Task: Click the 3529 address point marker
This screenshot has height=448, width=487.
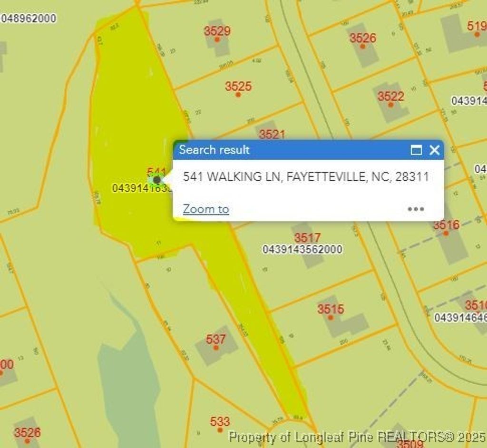Action: (217, 39)
